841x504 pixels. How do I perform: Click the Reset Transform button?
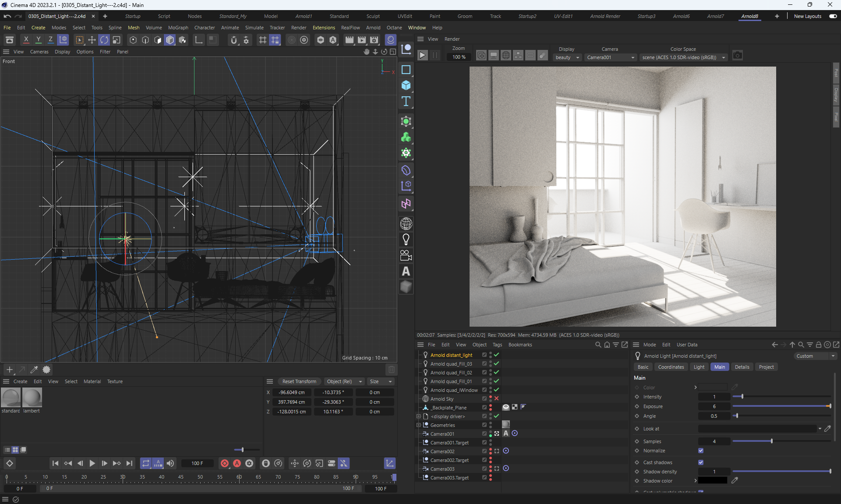coord(299,381)
